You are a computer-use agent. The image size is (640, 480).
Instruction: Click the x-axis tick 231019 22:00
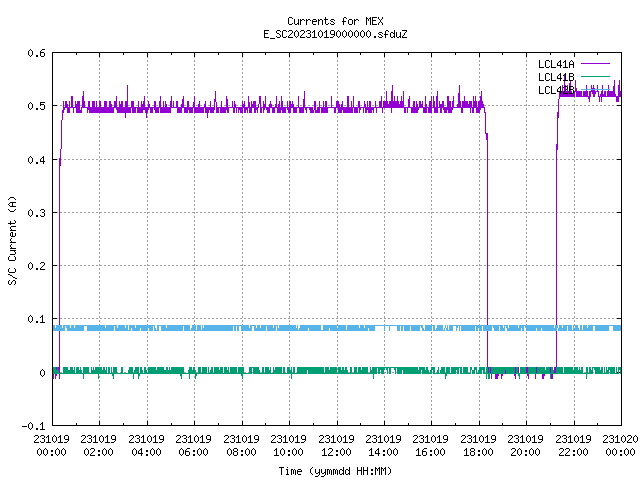[x=573, y=446]
